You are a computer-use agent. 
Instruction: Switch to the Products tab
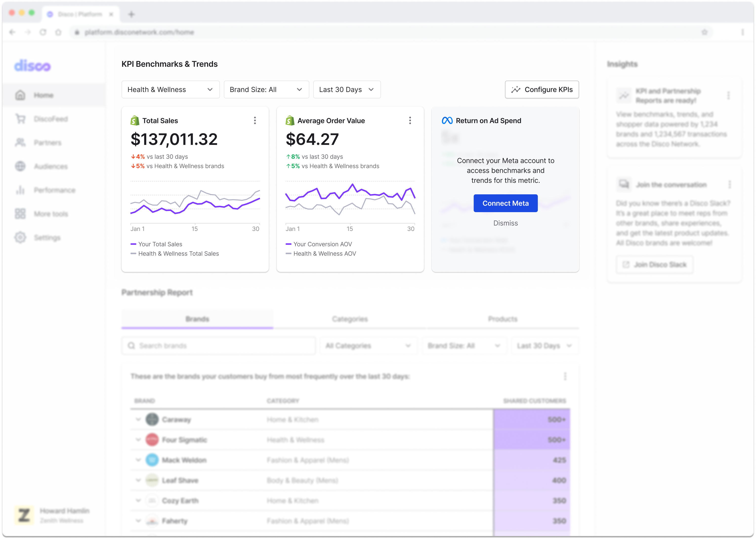pyautogui.click(x=503, y=319)
